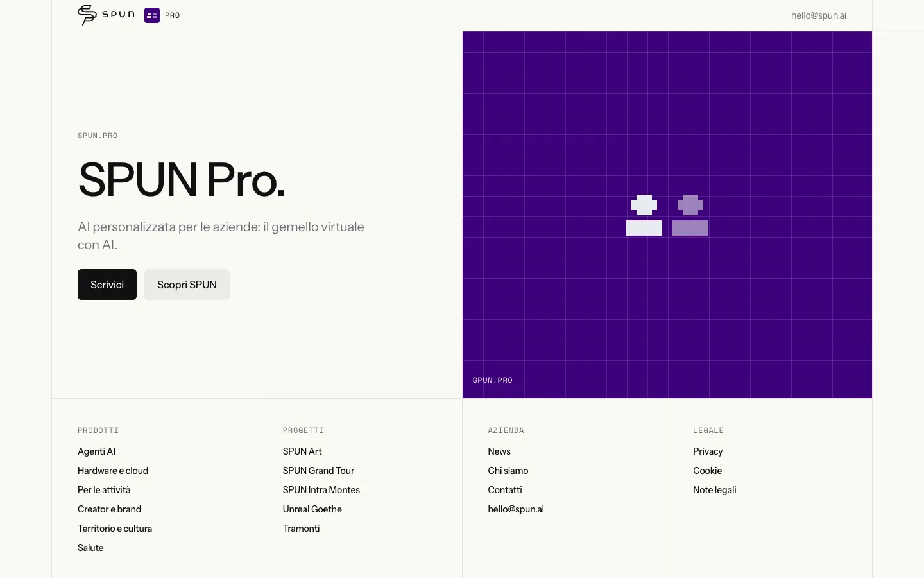Click the purple PRO badge icon
Image resolution: width=924 pixels, height=578 pixels.
coord(152,15)
